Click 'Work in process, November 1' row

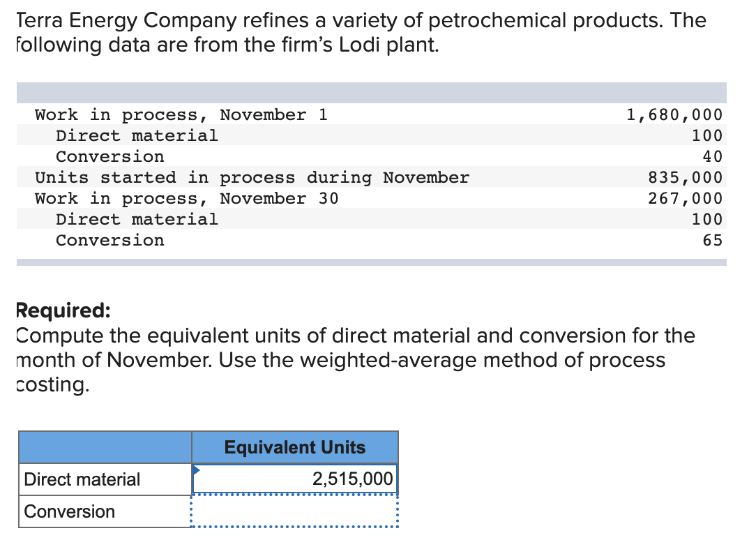[371, 114]
